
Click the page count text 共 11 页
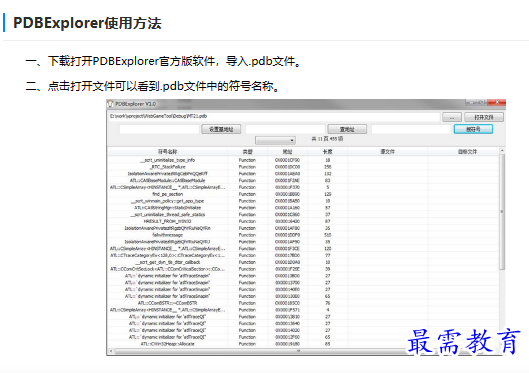click(319, 139)
